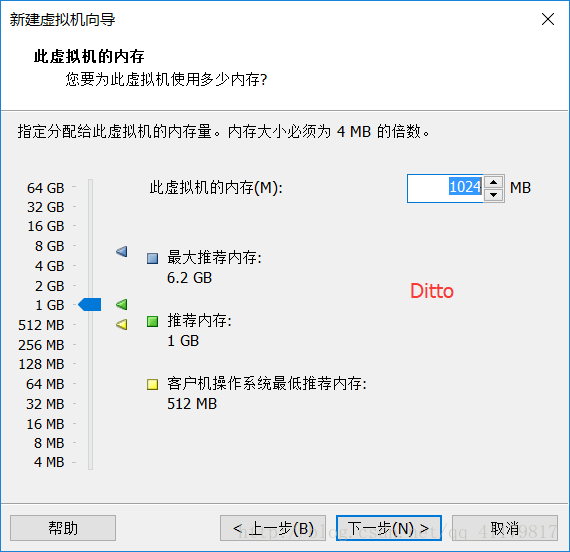Set memory slider to 64 GB mark
The height and width of the screenshot is (552, 570).
pyautogui.click(x=91, y=187)
